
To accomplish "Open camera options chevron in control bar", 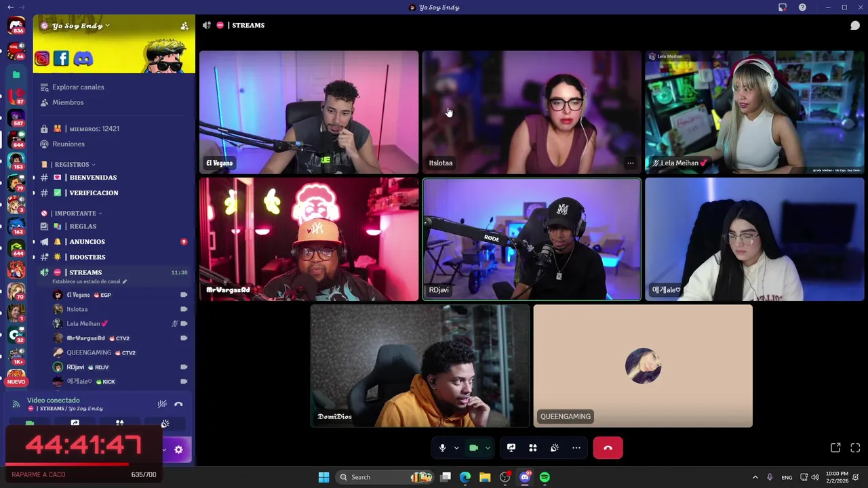I will [x=488, y=448].
